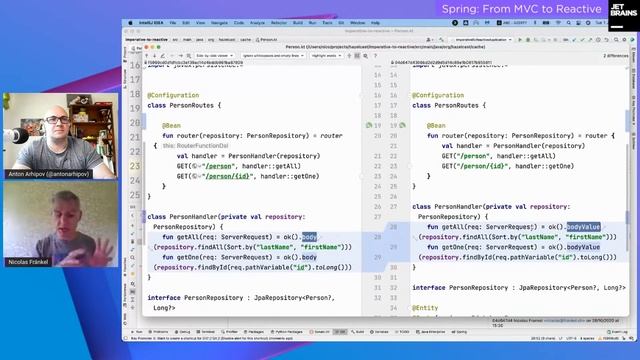Open the TODO tool window tab

click(402, 332)
